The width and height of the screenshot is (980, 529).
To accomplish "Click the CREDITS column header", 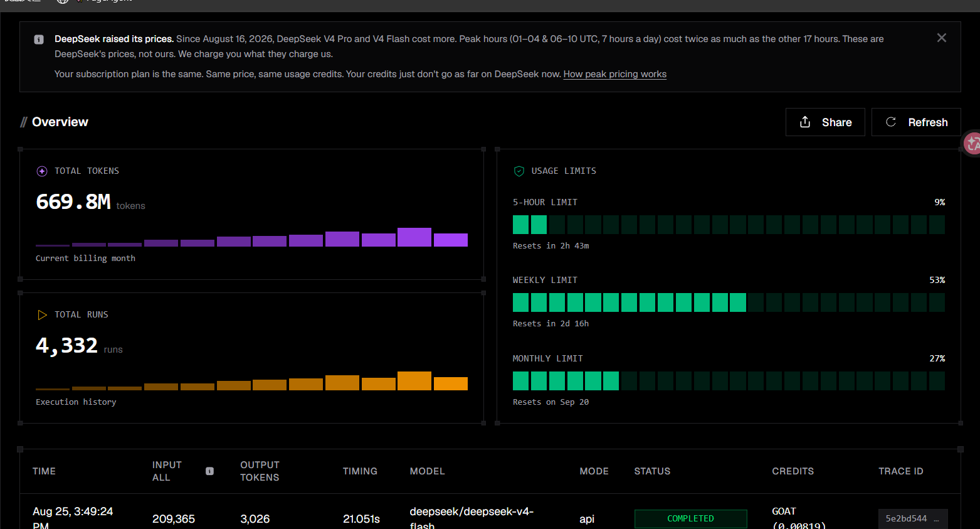I will coord(793,471).
